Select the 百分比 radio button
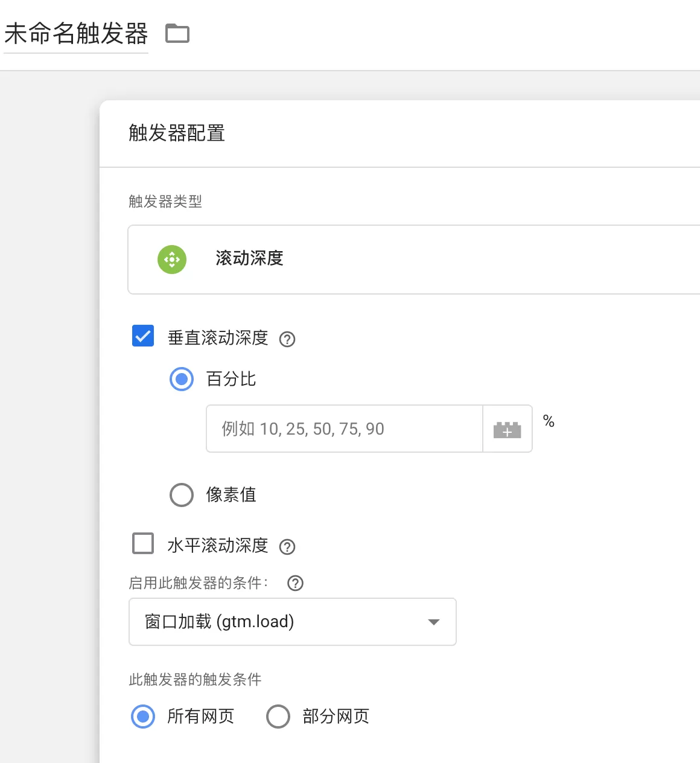The width and height of the screenshot is (700, 763). [x=181, y=379]
